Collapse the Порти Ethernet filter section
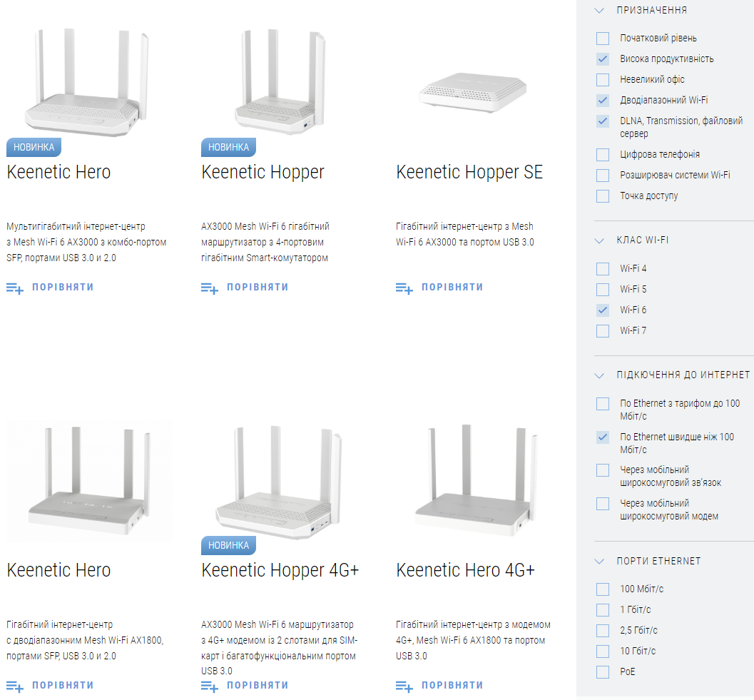Viewport: 754px width, 700px height. 599,562
